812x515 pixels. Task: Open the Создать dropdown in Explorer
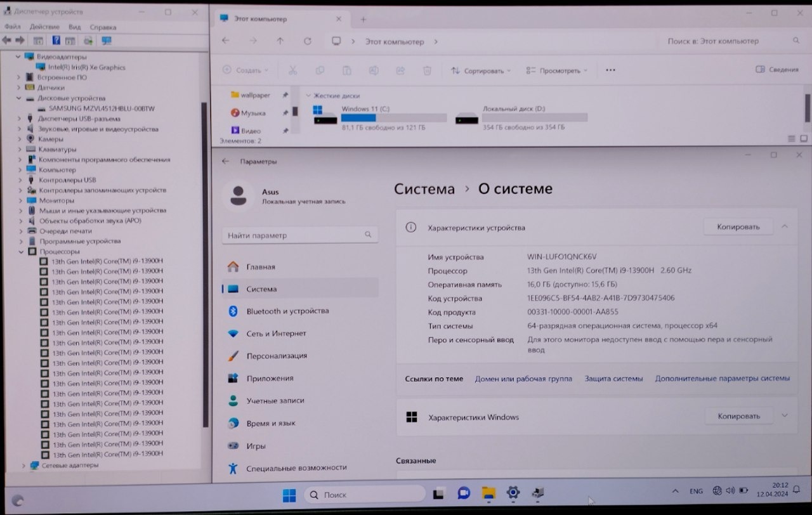[246, 70]
